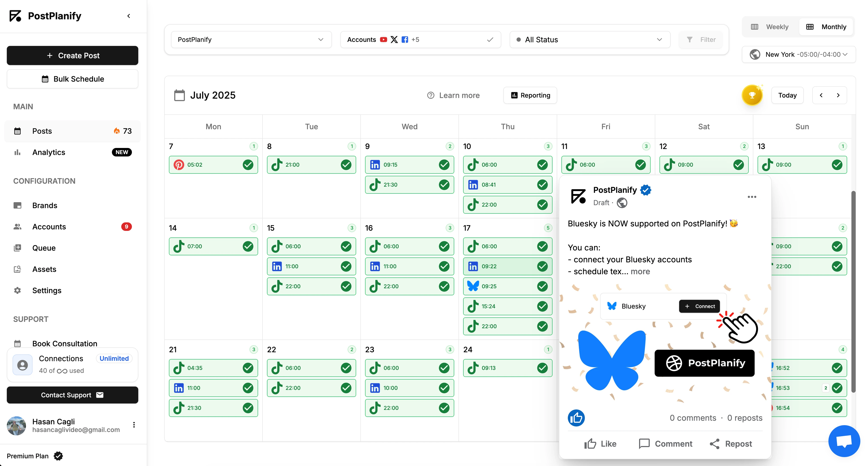Screen dimensions: 868x466
Task: Open Brands in the sidebar
Action: pos(73,205)
